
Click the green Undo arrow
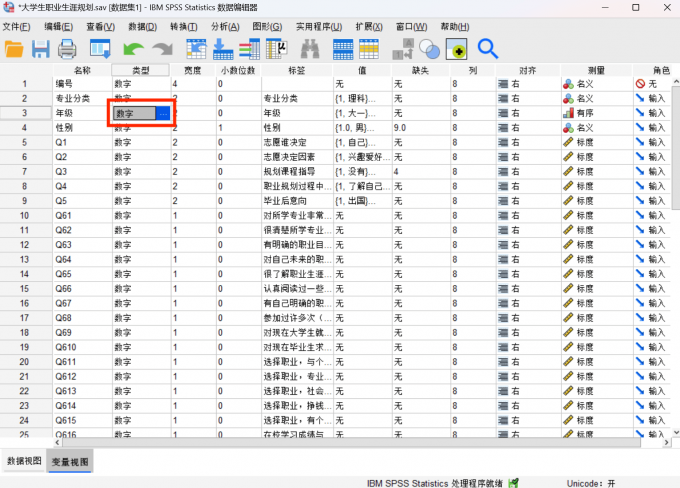point(133,49)
